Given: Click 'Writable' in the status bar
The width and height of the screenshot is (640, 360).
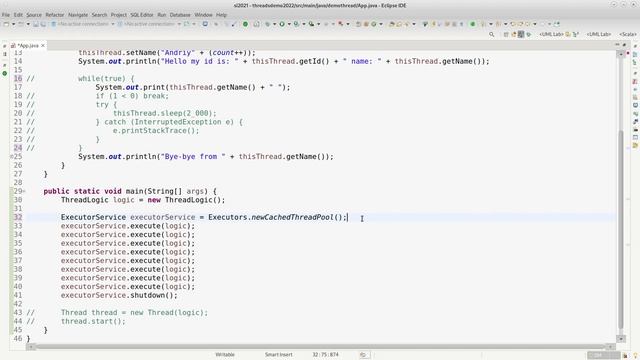Looking at the screenshot, I should point(225,355).
